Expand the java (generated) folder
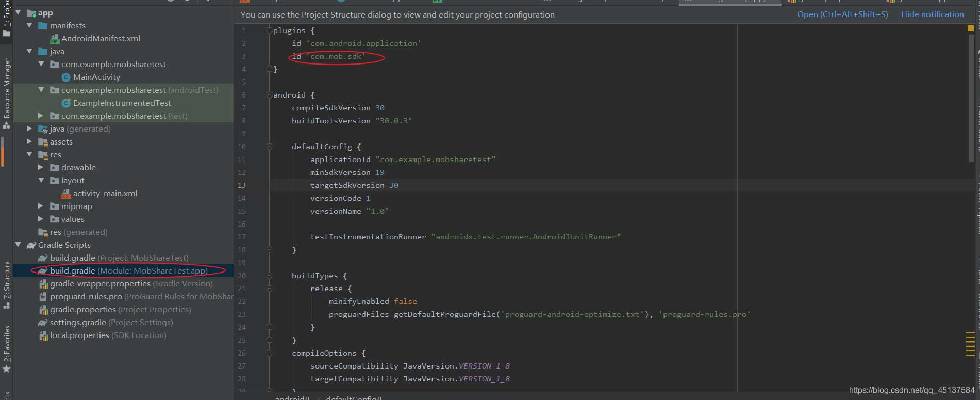 tap(29, 129)
